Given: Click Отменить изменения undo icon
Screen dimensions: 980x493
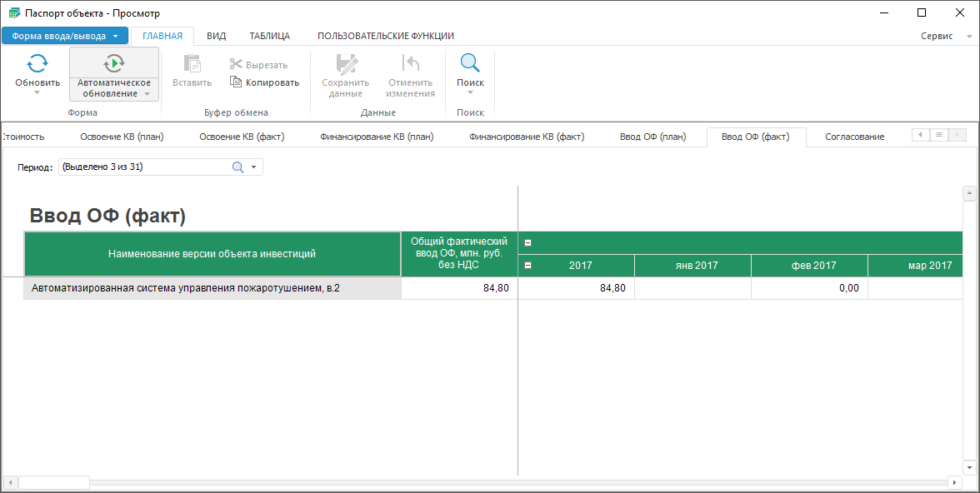Looking at the screenshot, I should click(x=411, y=64).
